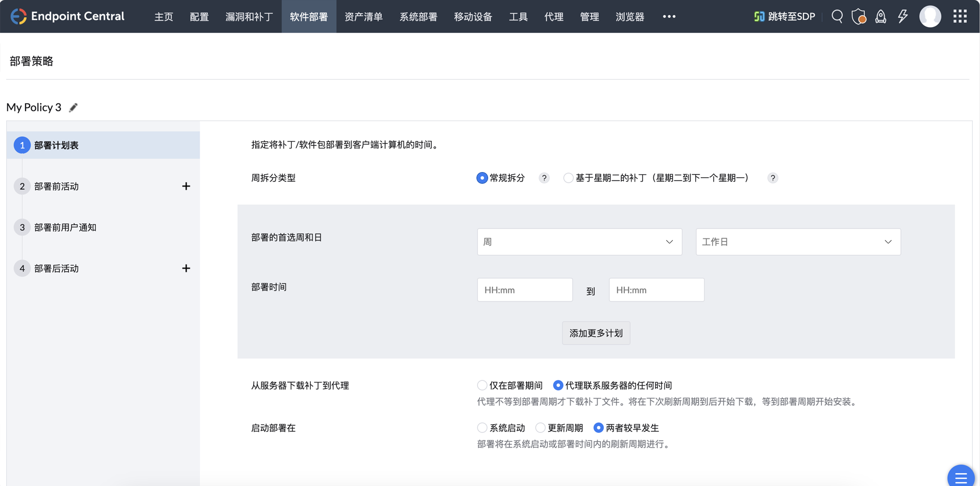
Task: Click the lightning bolt quick actions icon
Action: pos(903,16)
